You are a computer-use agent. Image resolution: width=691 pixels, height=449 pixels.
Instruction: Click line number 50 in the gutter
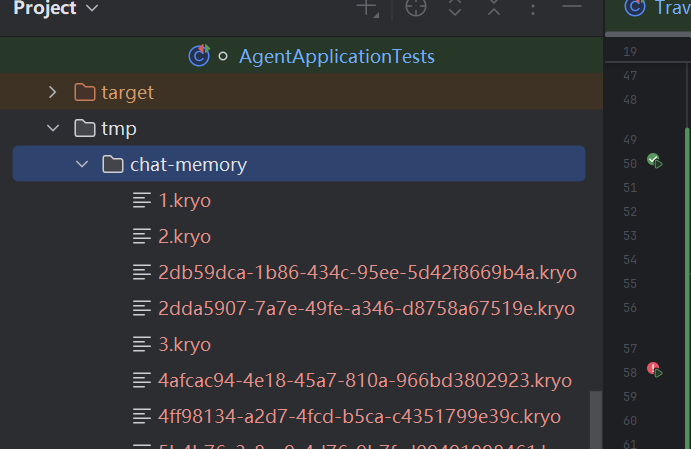[630, 163]
